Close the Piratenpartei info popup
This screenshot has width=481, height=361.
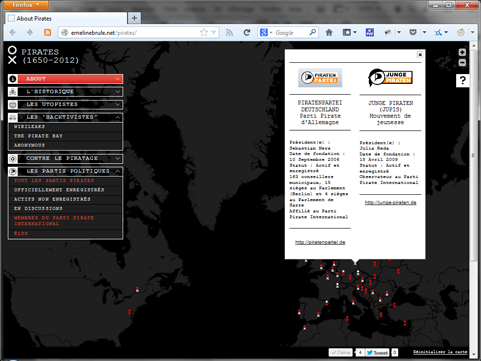tap(420, 54)
